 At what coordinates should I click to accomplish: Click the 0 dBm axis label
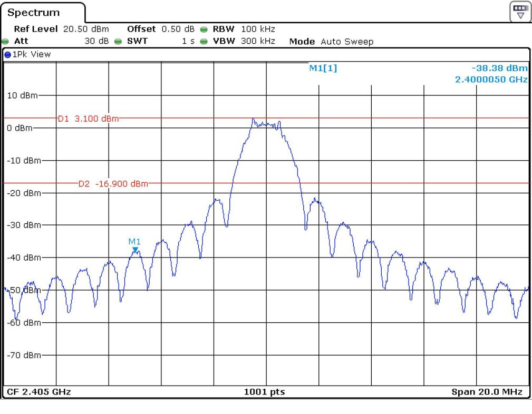(x=20, y=128)
